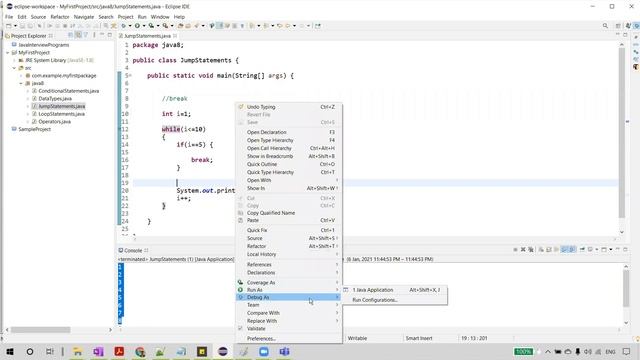Minimize the Project Explorer view
This screenshot has width=640, height=360.
(x=102, y=35)
